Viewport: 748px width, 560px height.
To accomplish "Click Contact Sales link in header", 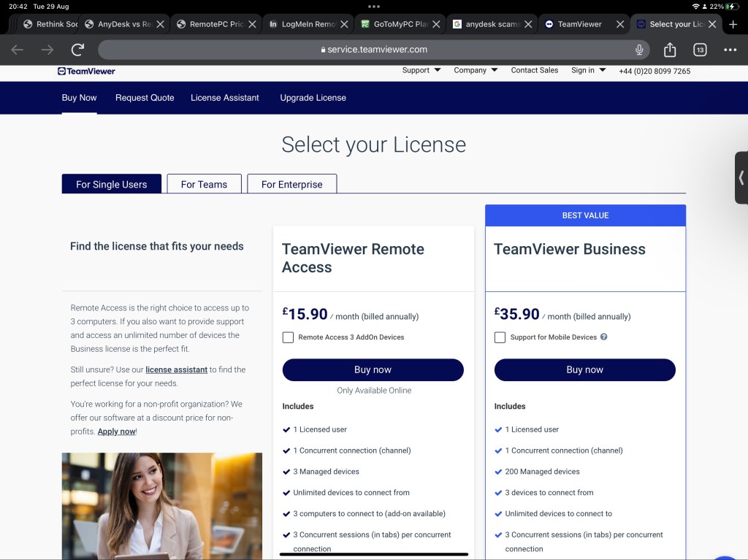I will click(534, 70).
